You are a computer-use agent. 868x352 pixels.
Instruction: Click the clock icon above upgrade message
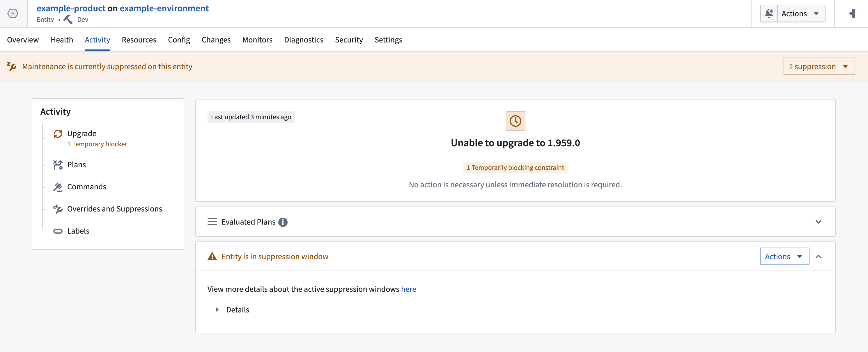pyautogui.click(x=515, y=121)
